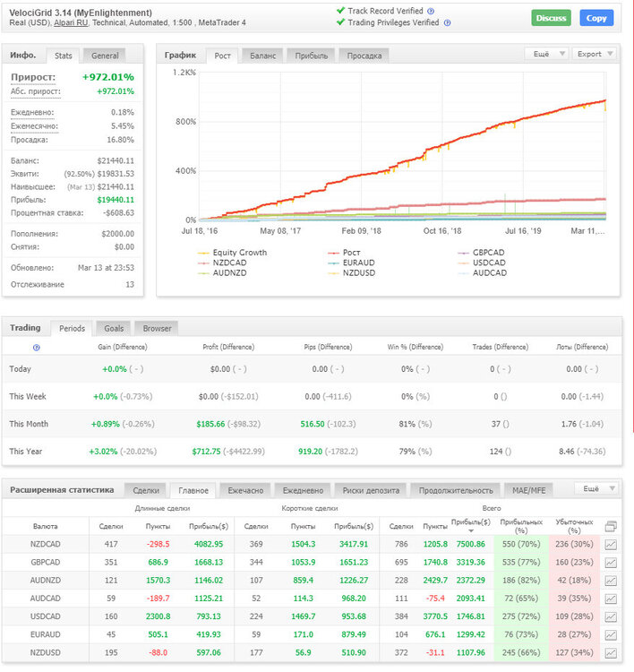Toggle AUDNZD series in chart legend
The image size is (634, 672).
click(222, 273)
